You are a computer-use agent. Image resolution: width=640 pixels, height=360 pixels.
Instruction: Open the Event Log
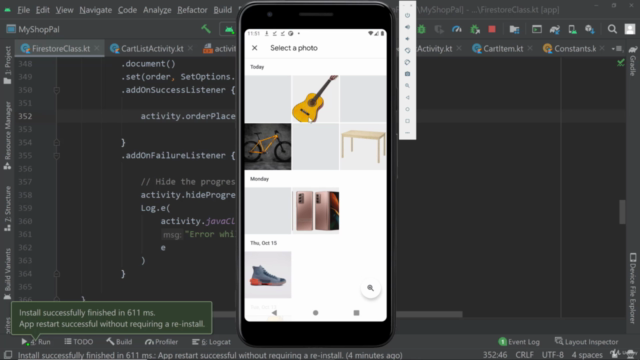click(x=519, y=342)
